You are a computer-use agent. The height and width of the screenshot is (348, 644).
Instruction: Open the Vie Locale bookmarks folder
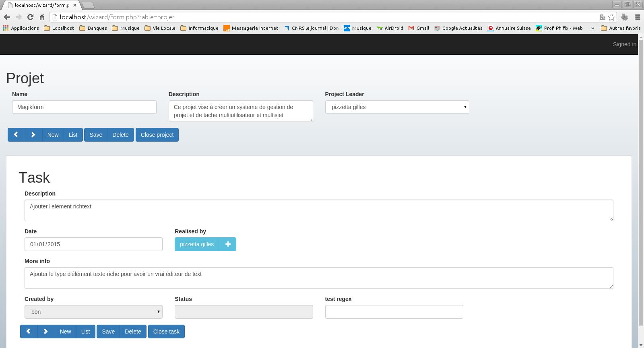(x=160, y=28)
